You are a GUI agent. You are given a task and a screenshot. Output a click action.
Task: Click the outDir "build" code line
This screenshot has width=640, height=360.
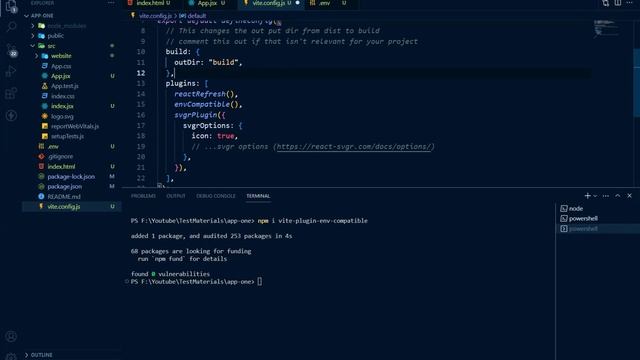click(x=208, y=62)
